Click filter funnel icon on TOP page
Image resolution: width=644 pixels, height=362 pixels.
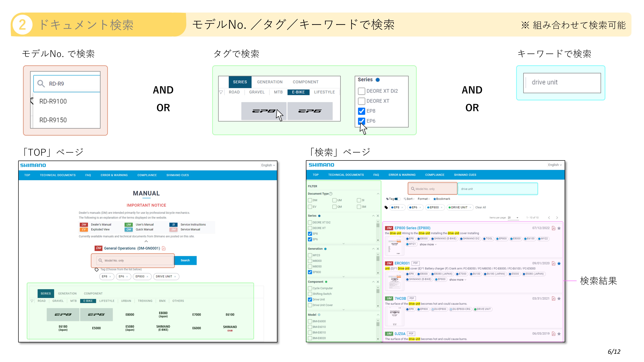coord(32,301)
